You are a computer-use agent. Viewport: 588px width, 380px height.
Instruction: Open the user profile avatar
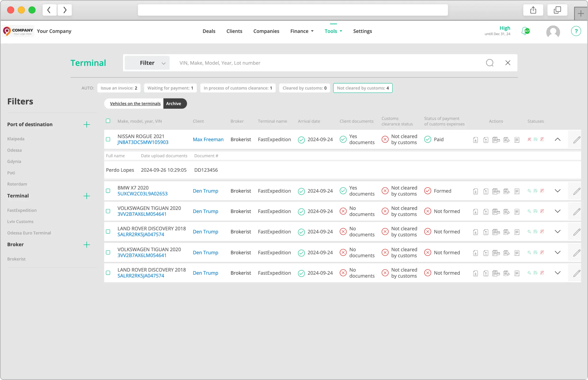pyautogui.click(x=553, y=32)
